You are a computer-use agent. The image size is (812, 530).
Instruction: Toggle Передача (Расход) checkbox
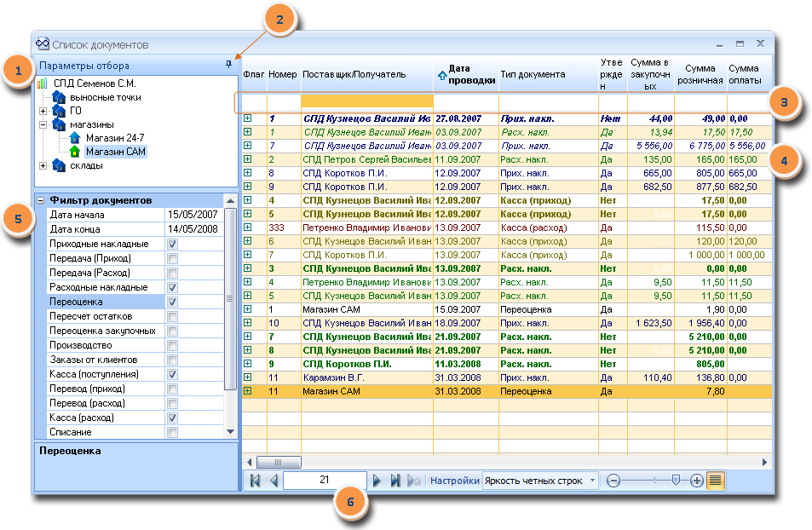(172, 273)
